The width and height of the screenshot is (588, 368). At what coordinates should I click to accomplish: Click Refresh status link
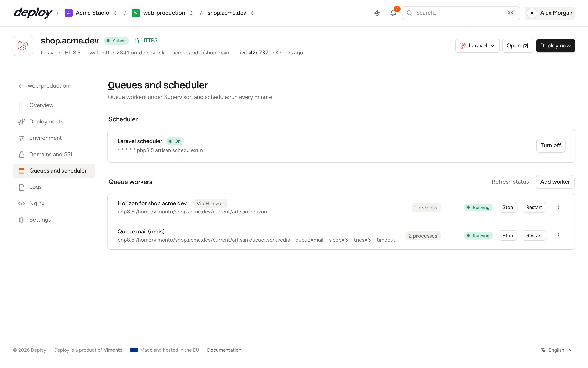(x=510, y=182)
